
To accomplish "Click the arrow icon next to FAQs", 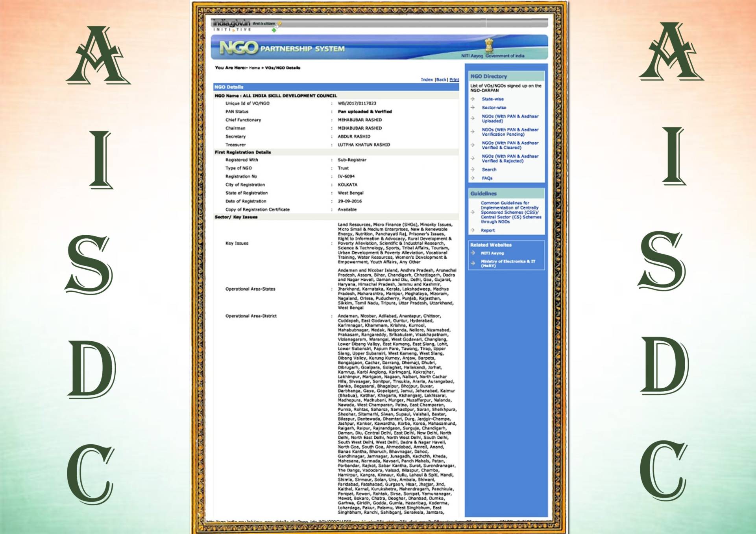I will (x=473, y=178).
